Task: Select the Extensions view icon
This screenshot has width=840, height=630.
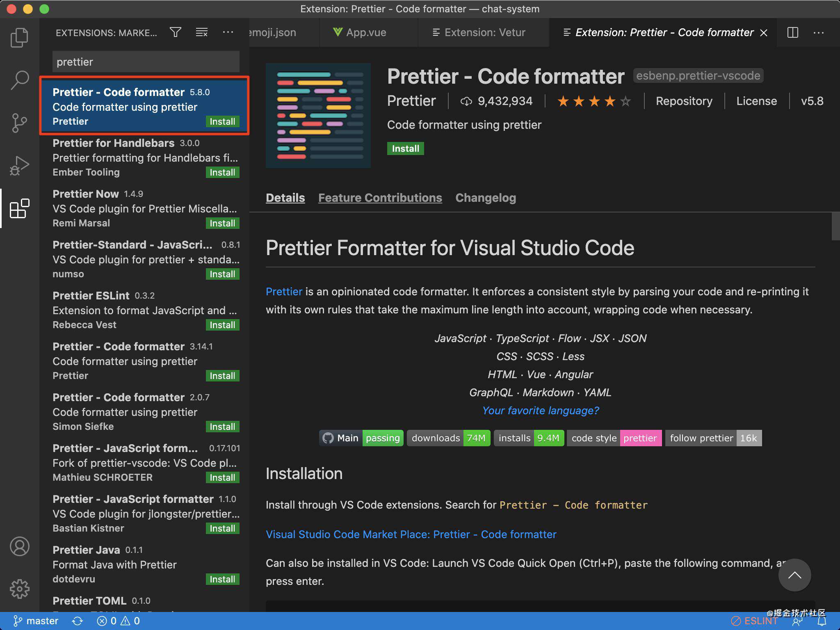Action: tap(19, 208)
